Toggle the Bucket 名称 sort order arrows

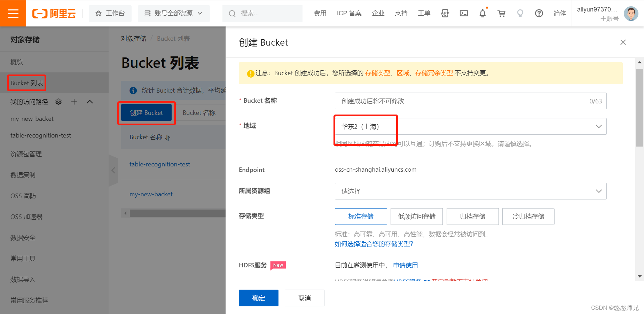[x=167, y=137]
